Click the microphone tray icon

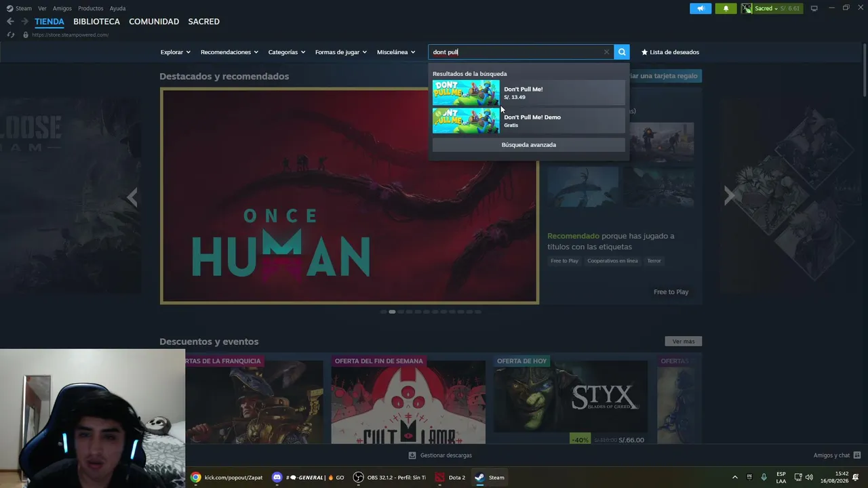764,477
